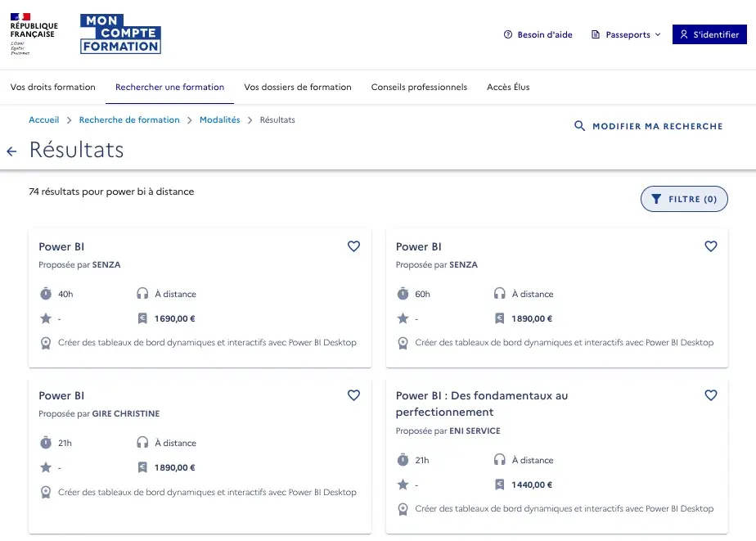Viewport: 756px width, 541px height.
Task: Click the help question mark icon
Action: click(508, 35)
